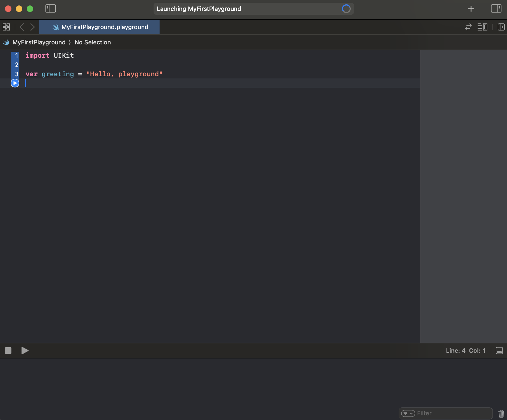Click No Selection in the jump bar
The height and width of the screenshot is (420, 507).
point(93,42)
